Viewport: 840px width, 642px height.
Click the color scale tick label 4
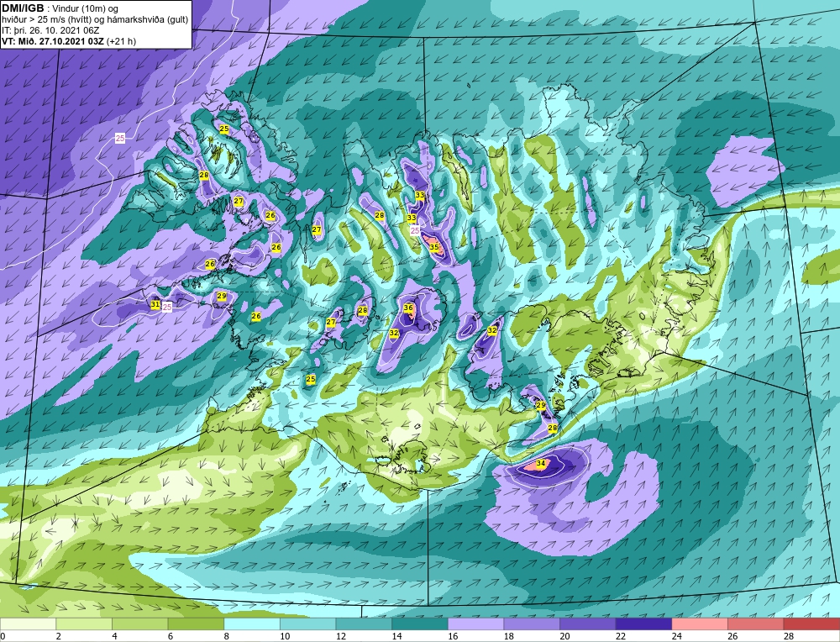[x=114, y=636]
